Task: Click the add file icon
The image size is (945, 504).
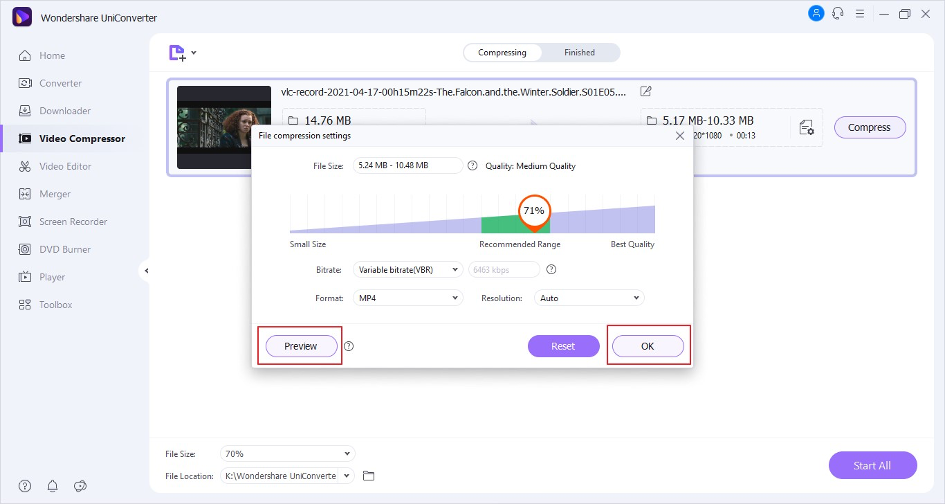Action: (x=177, y=53)
